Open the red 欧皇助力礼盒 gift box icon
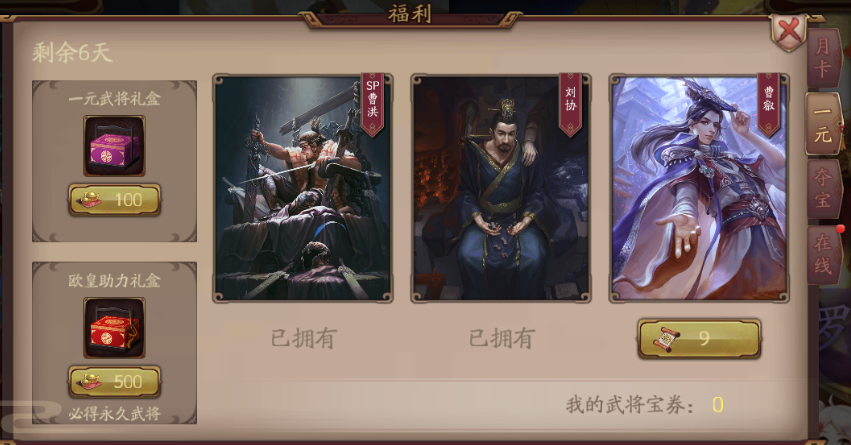Viewport: 851px width, 445px height. click(x=114, y=327)
